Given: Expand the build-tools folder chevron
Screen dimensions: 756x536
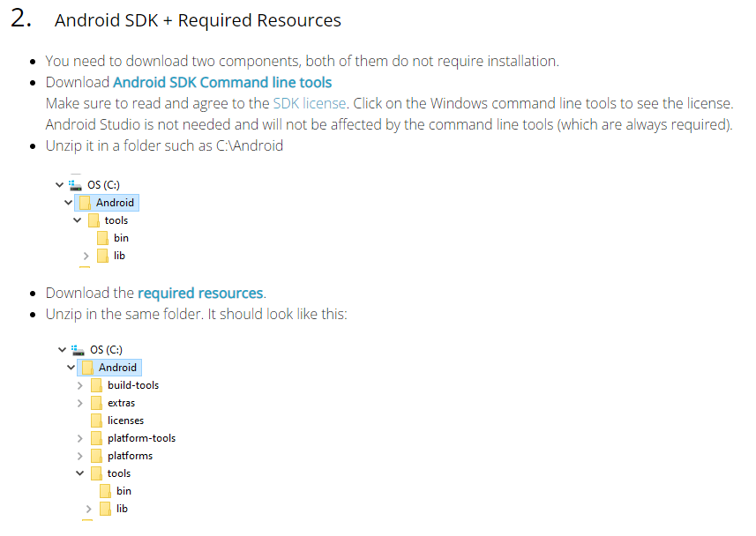Looking at the screenshot, I should (x=79, y=385).
